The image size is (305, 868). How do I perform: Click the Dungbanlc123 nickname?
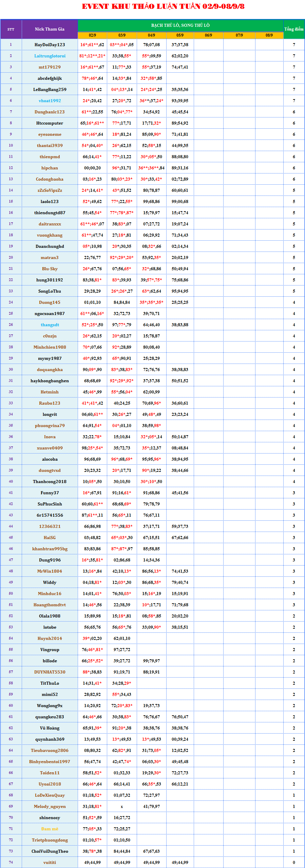point(50,112)
